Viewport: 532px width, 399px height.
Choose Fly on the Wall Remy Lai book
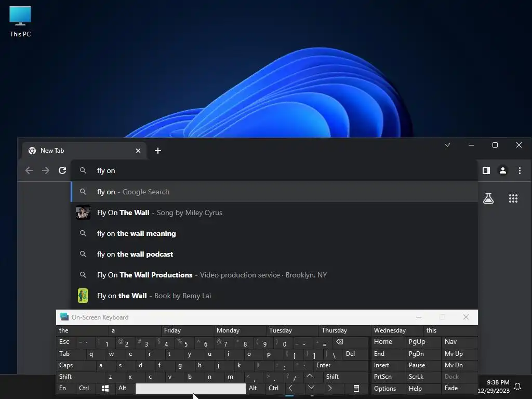274,296
